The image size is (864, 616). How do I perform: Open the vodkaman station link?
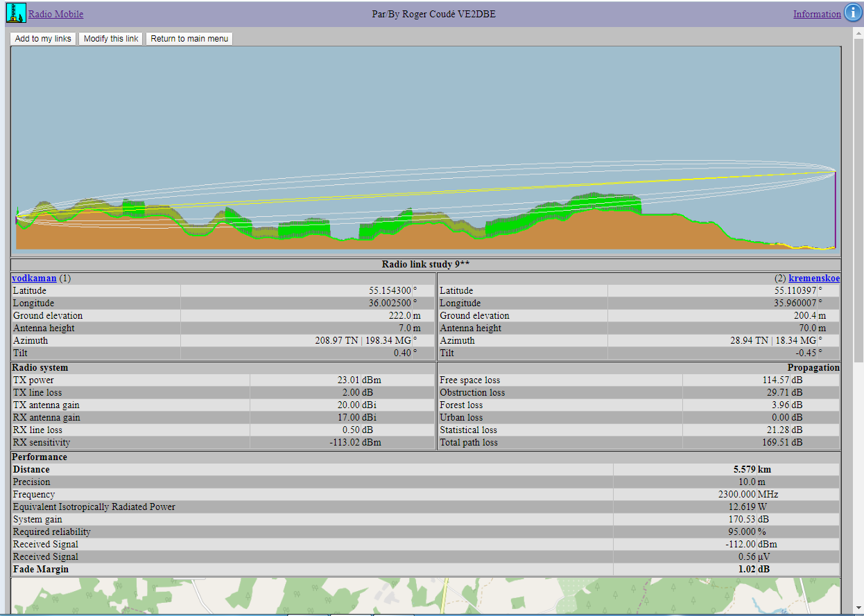coord(34,278)
